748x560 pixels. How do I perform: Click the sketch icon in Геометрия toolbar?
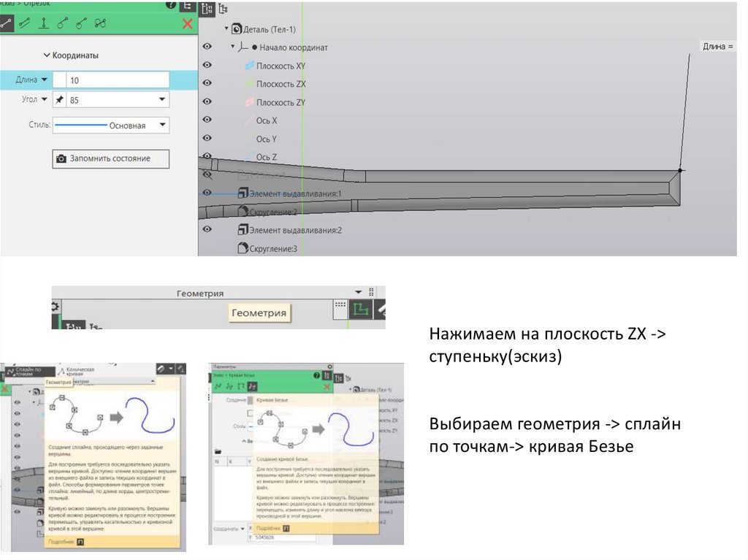click(360, 309)
